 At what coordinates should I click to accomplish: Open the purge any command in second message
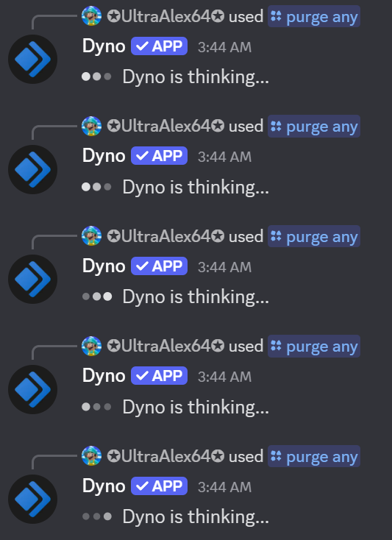pos(314,126)
